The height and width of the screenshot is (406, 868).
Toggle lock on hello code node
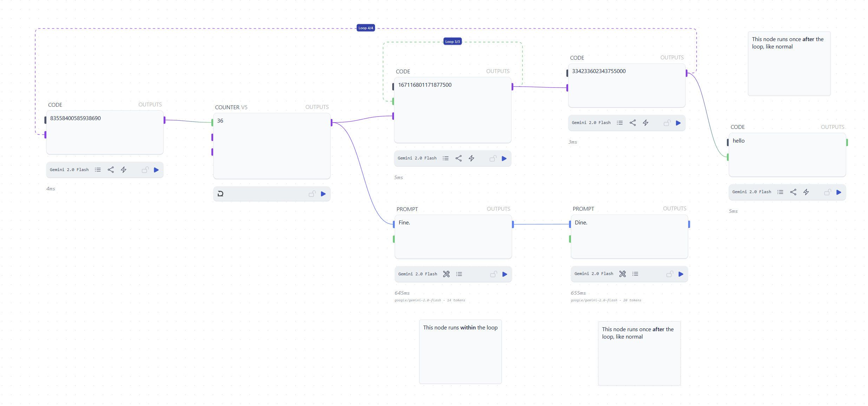(x=827, y=192)
